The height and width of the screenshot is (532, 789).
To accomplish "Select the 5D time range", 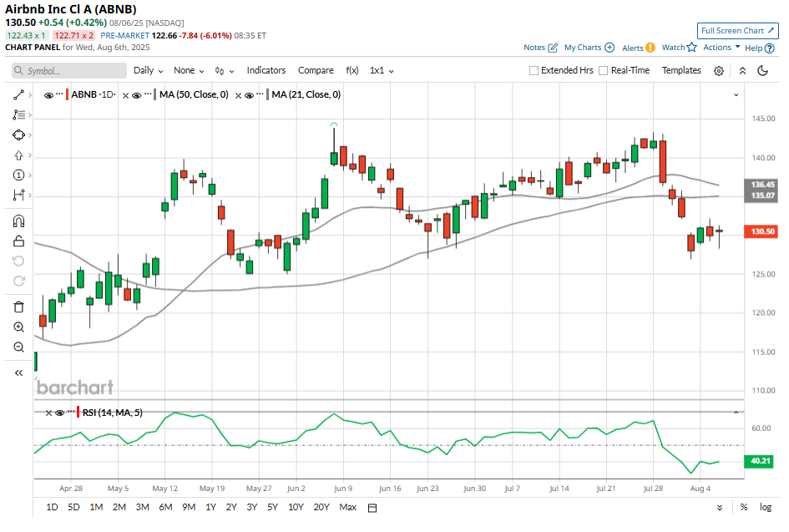I will click(73, 507).
